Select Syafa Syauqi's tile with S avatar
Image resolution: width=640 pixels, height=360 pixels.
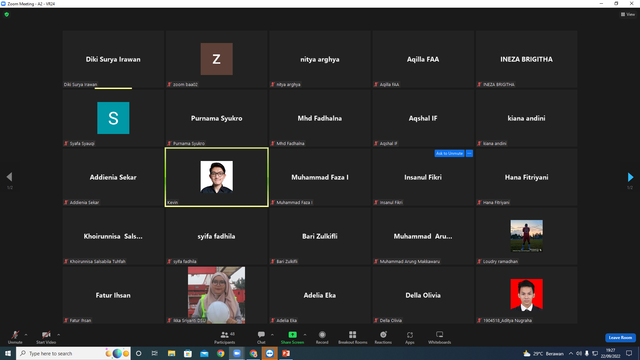[x=113, y=118]
